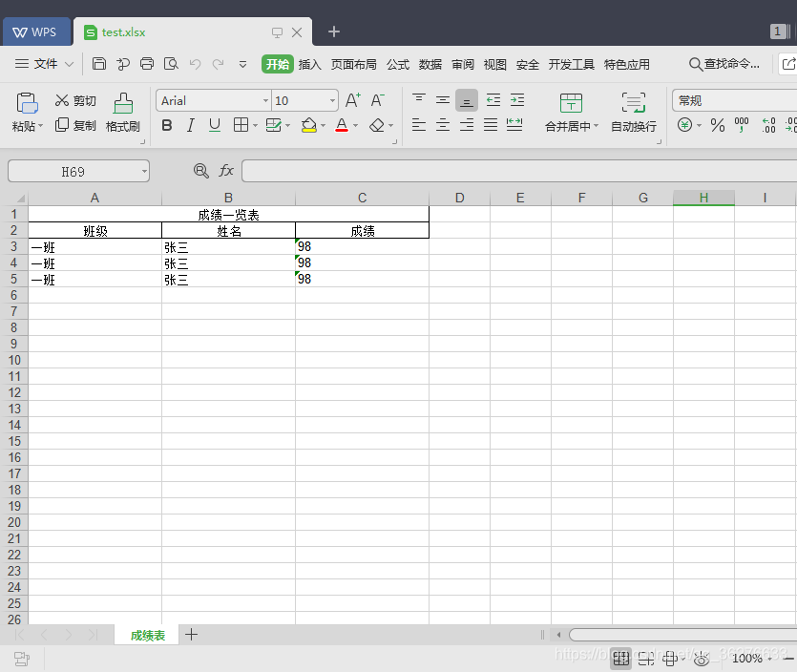
Task: Click the 剪切 cut icon
Action: [x=74, y=99]
